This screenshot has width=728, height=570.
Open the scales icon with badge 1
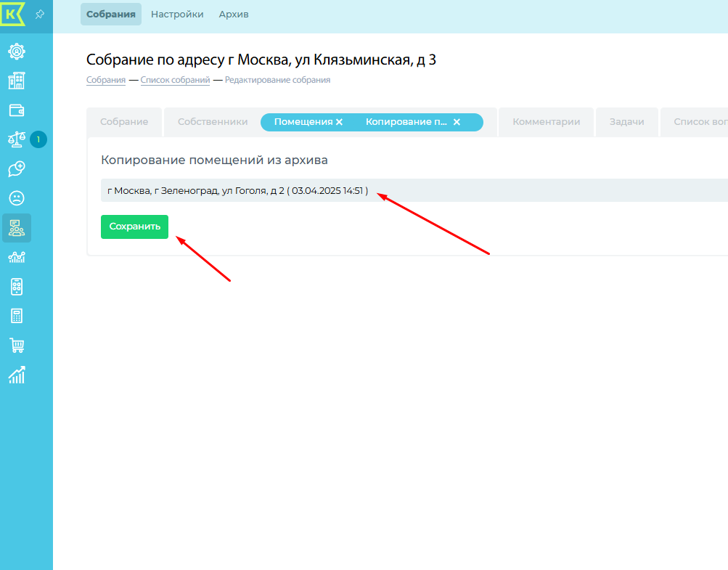point(16,139)
